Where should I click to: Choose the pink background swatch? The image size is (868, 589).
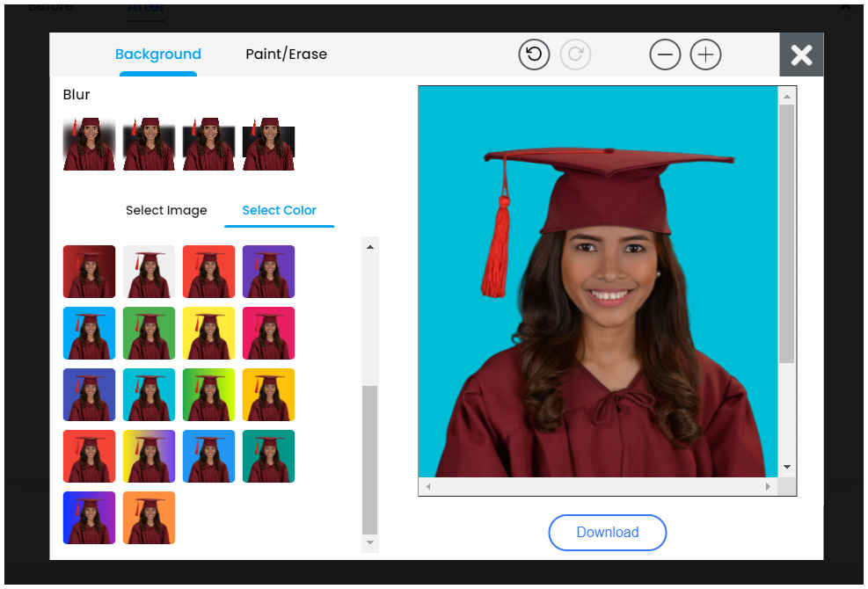(268, 333)
